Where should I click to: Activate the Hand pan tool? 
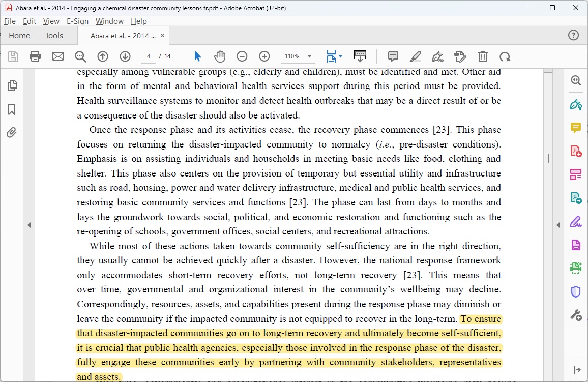[220, 56]
